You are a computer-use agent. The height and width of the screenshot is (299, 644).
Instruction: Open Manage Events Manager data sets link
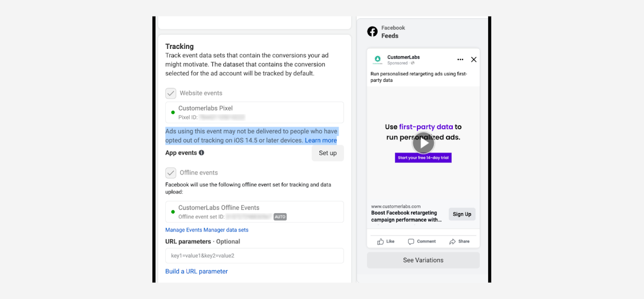[207, 230]
